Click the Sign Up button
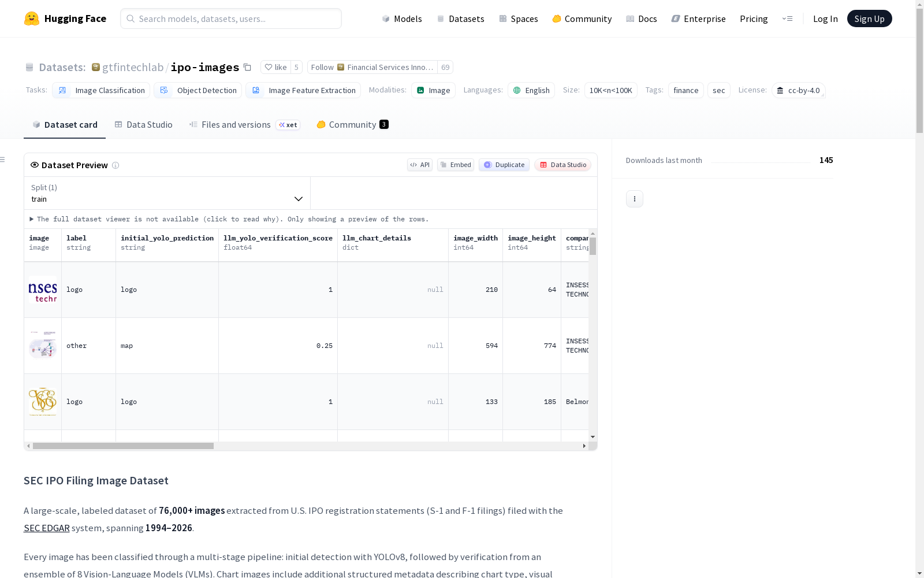Image resolution: width=924 pixels, height=578 pixels. (x=869, y=18)
